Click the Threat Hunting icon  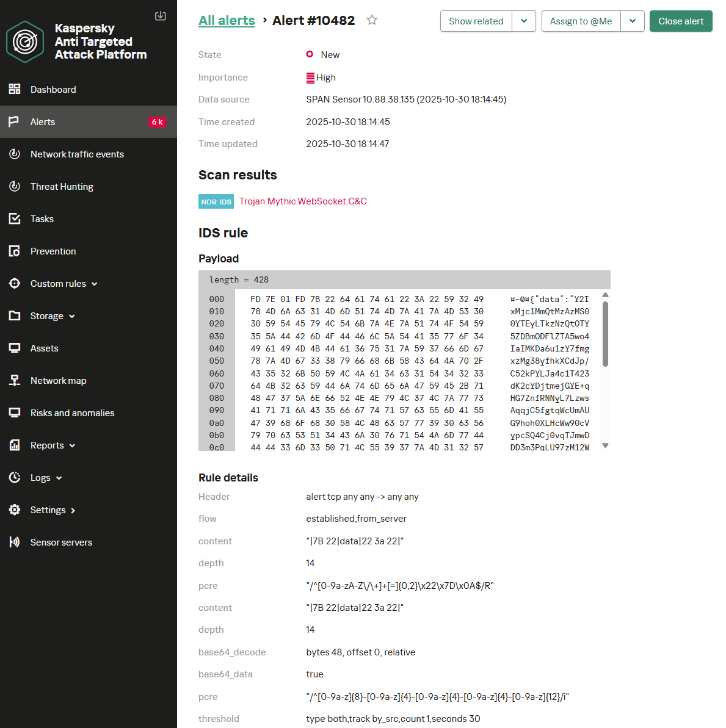[15, 186]
